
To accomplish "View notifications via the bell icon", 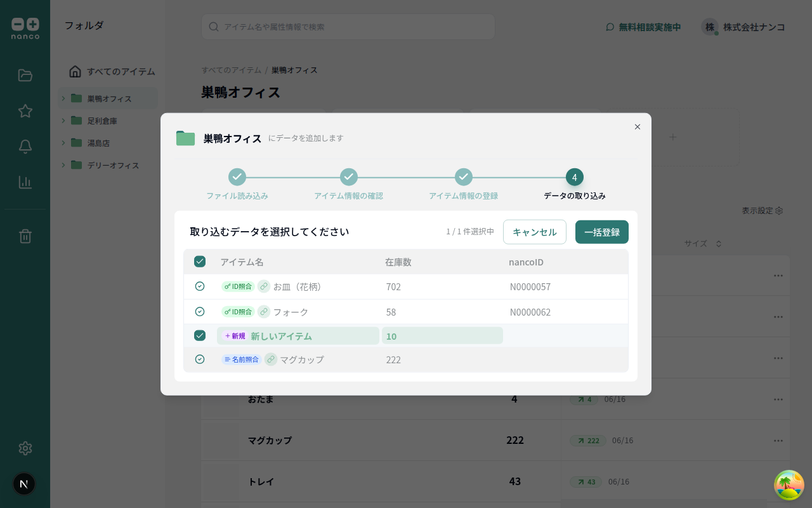I will coord(25,146).
